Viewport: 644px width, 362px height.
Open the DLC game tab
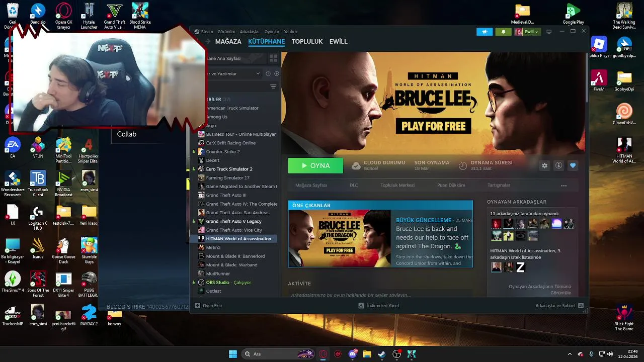(x=354, y=186)
